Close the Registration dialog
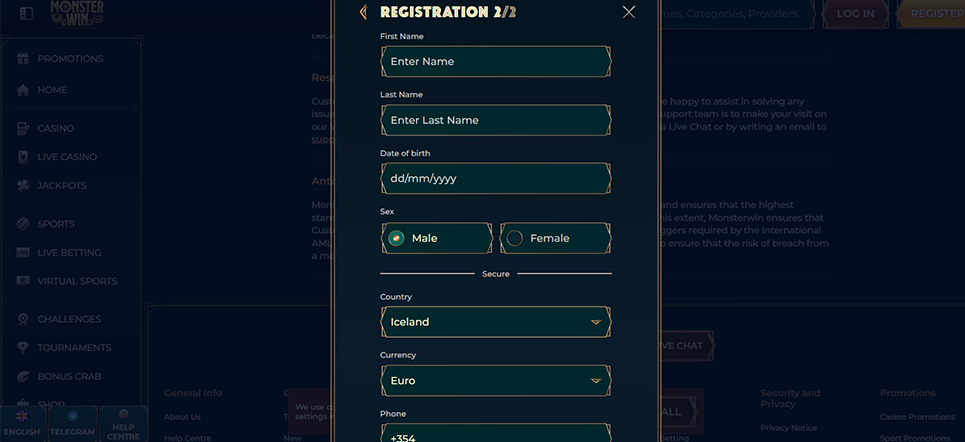Viewport: 965px width, 442px height. coord(628,12)
